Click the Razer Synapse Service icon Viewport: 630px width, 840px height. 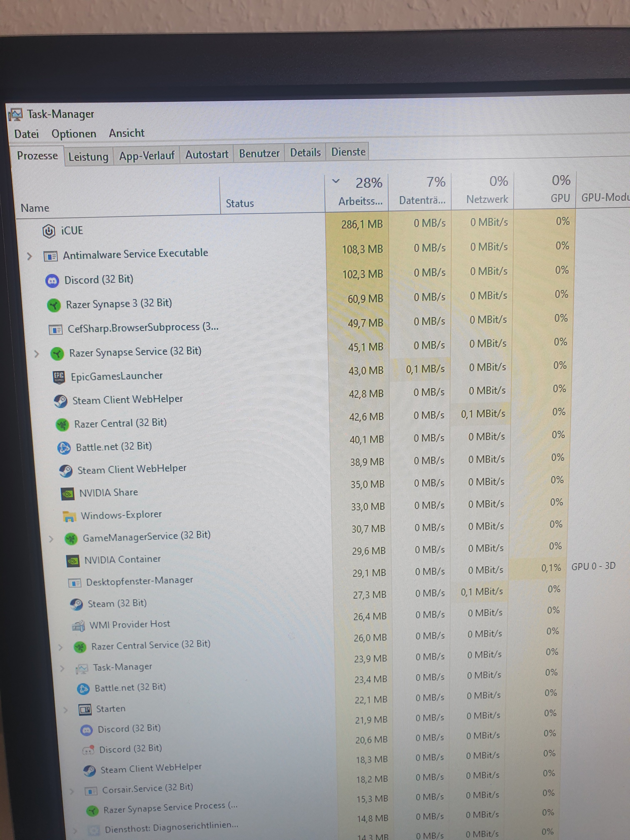(57, 354)
